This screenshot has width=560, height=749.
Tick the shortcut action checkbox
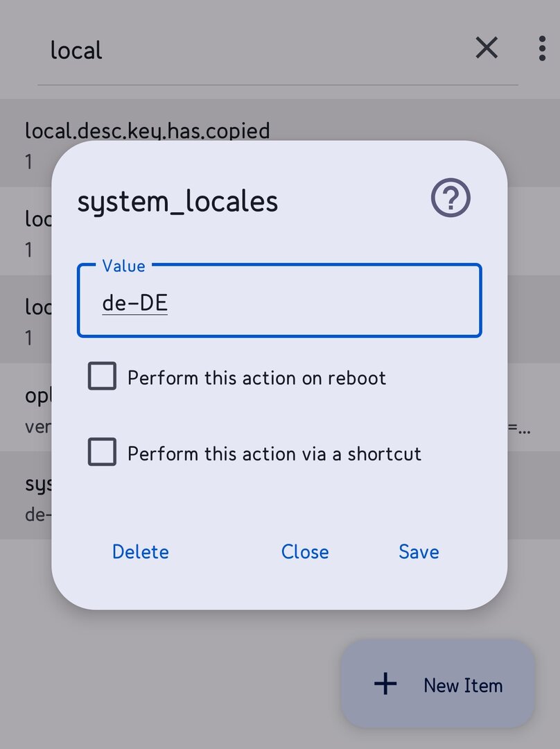pos(102,451)
